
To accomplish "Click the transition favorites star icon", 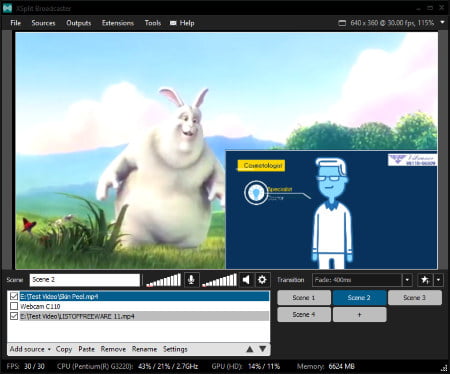I will click(x=425, y=280).
